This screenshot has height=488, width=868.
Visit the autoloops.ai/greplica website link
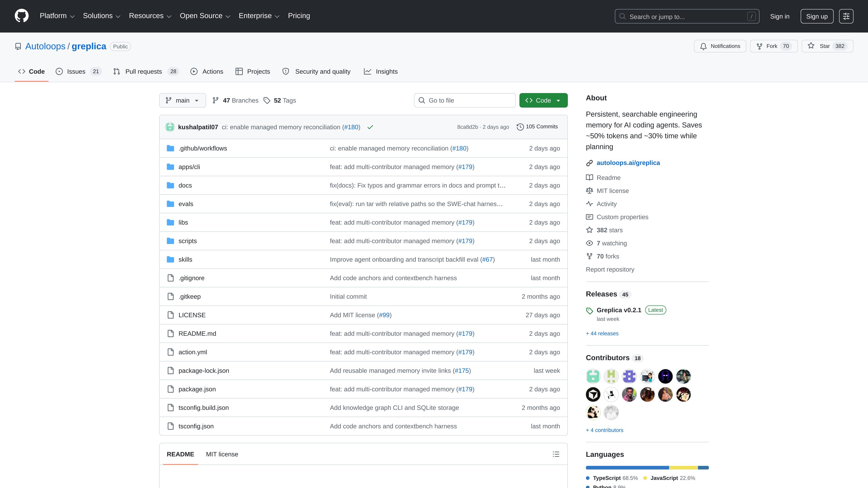tap(628, 163)
